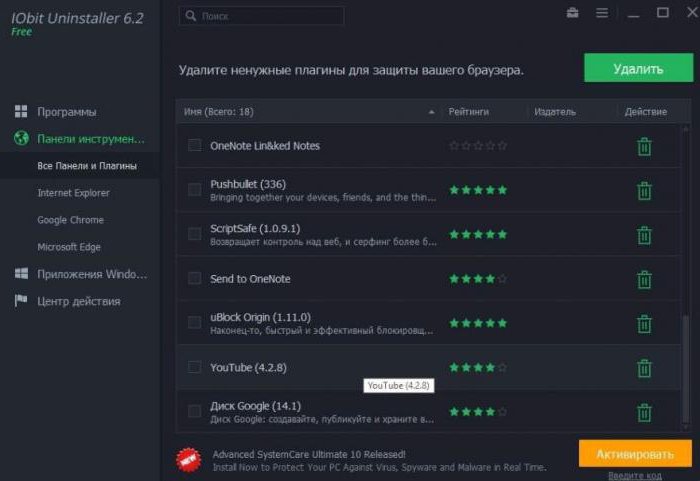
Task: Select the Send to OneNote name
Action: pyautogui.click(x=250, y=279)
